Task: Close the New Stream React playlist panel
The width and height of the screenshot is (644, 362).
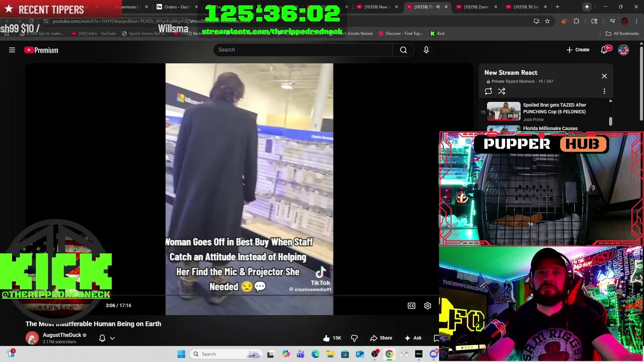Action: (x=604, y=76)
